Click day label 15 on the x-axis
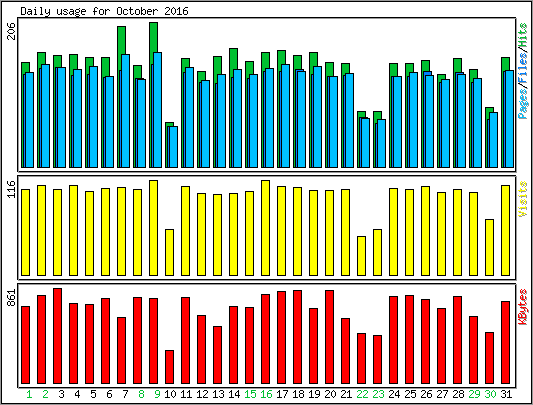 250,394
